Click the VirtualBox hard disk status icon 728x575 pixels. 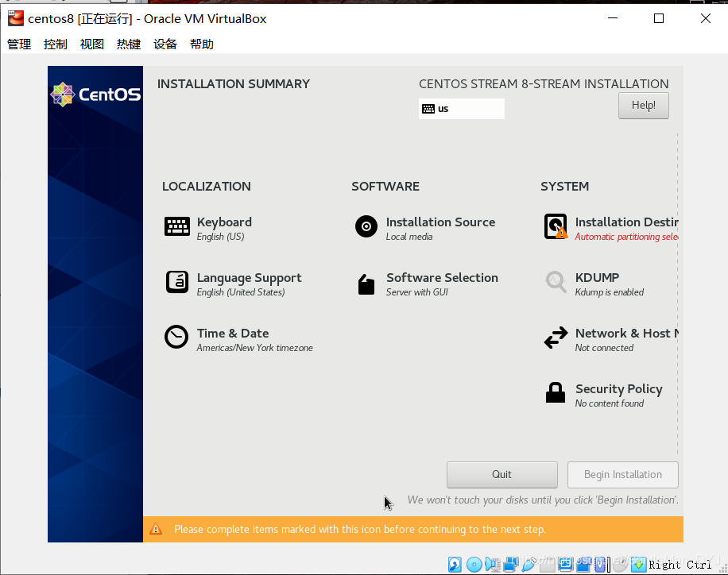pyautogui.click(x=455, y=565)
